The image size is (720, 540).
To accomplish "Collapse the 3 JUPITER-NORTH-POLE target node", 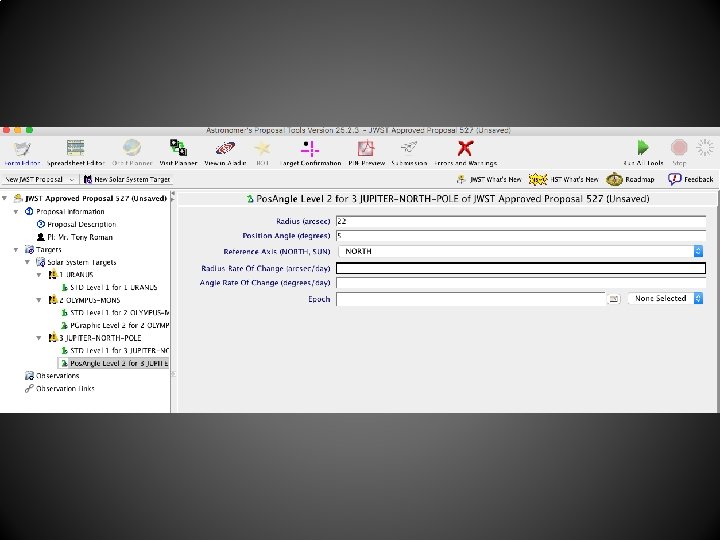I will pos(39,338).
